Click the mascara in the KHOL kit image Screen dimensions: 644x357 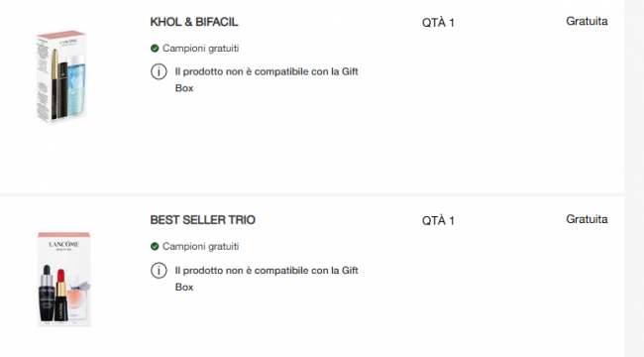pos(54,84)
